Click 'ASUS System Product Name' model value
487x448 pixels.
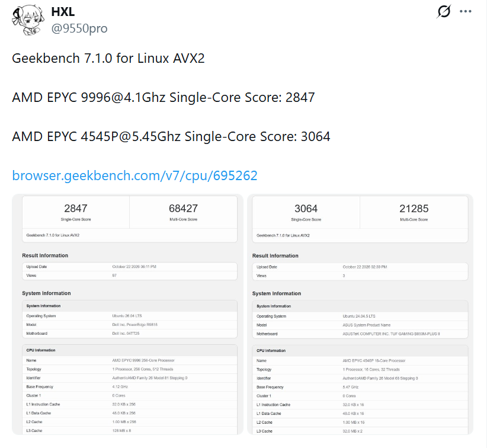pyautogui.click(x=367, y=325)
